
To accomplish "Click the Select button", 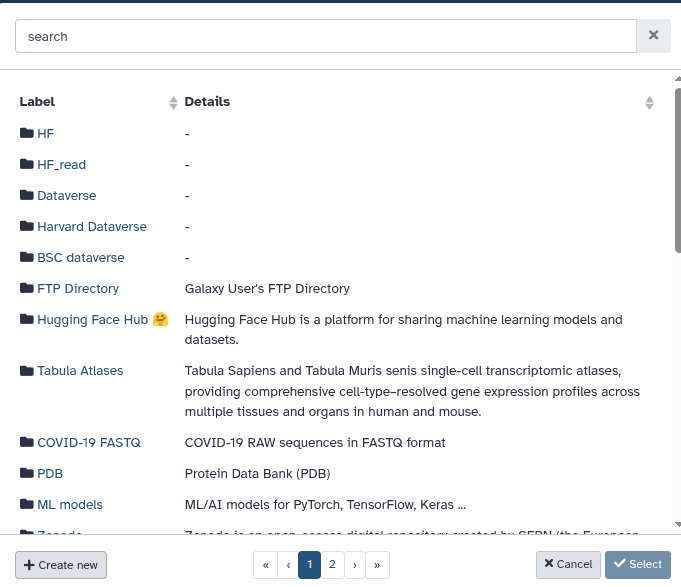I will tap(638, 565).
